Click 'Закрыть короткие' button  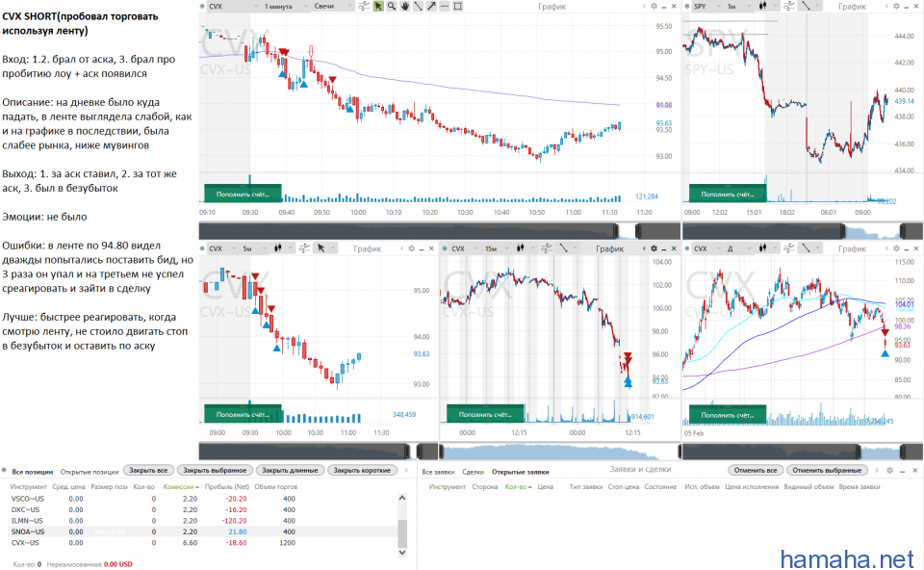coord(363,471)
